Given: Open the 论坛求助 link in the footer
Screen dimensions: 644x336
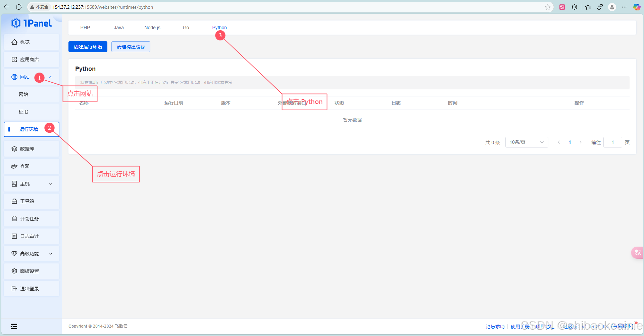Looking at the screenshot, I should [x=495, y=327].
